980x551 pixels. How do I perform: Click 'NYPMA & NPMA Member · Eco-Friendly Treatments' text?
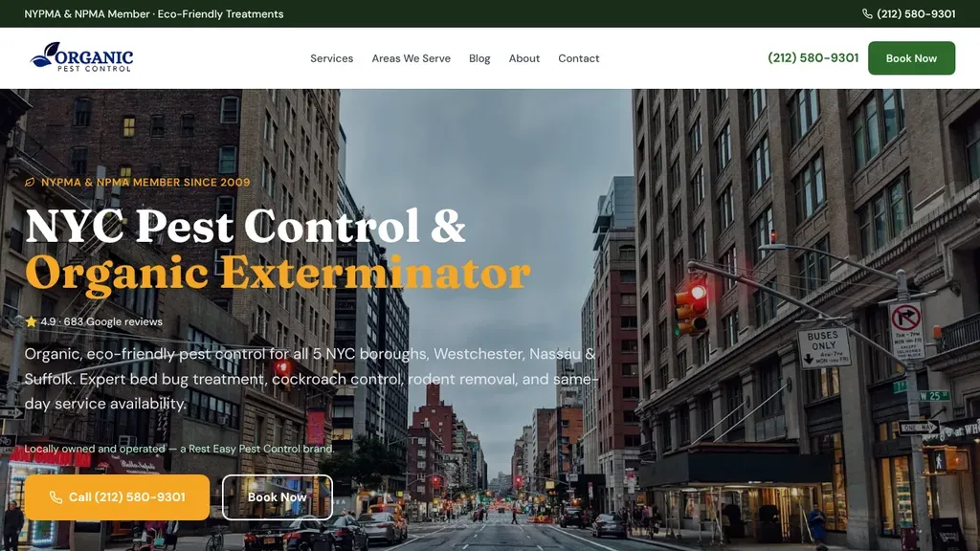tap(154, 13)
